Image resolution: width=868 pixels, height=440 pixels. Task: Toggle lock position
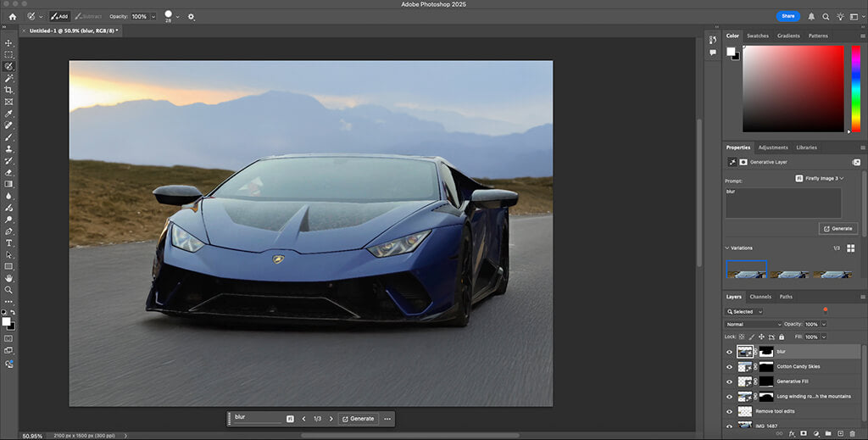[762, 337]
